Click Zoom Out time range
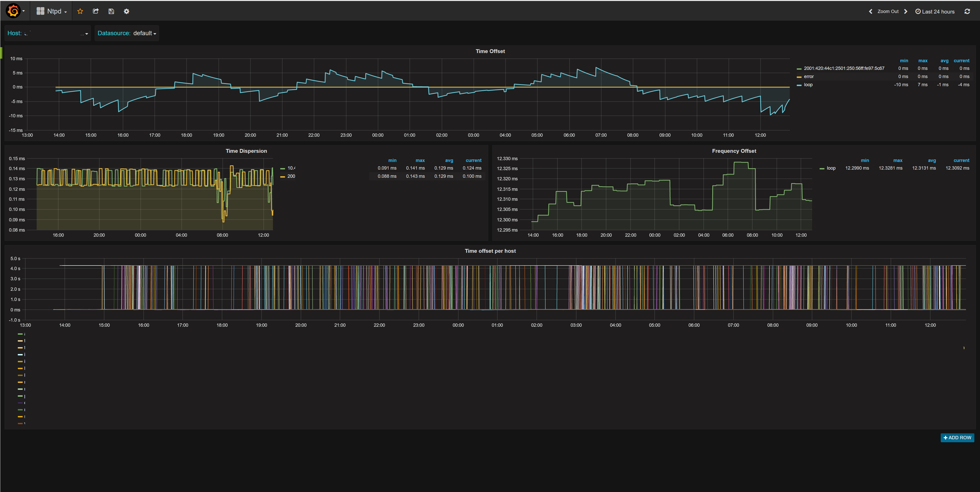 (888, 11)
